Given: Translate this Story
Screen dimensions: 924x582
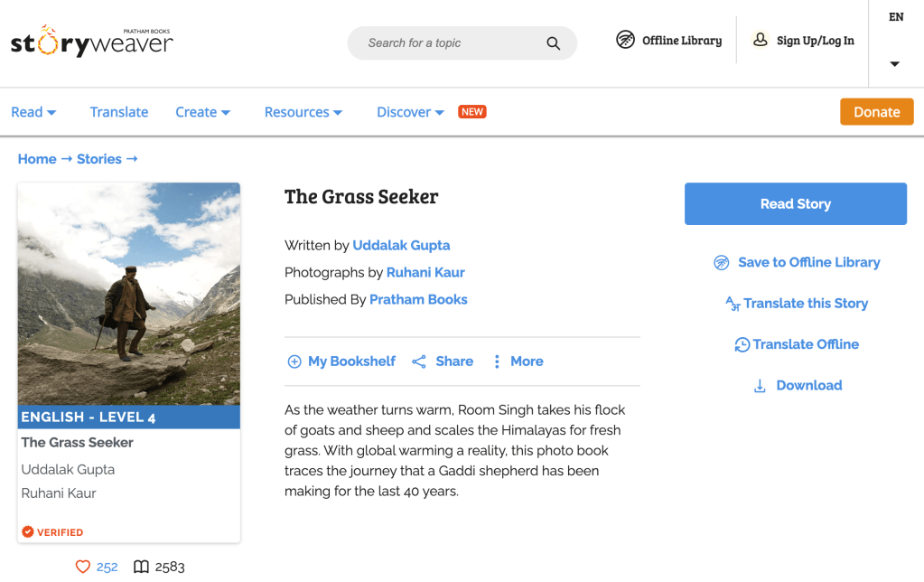Looking at the screenshot, I should [797, 304].
